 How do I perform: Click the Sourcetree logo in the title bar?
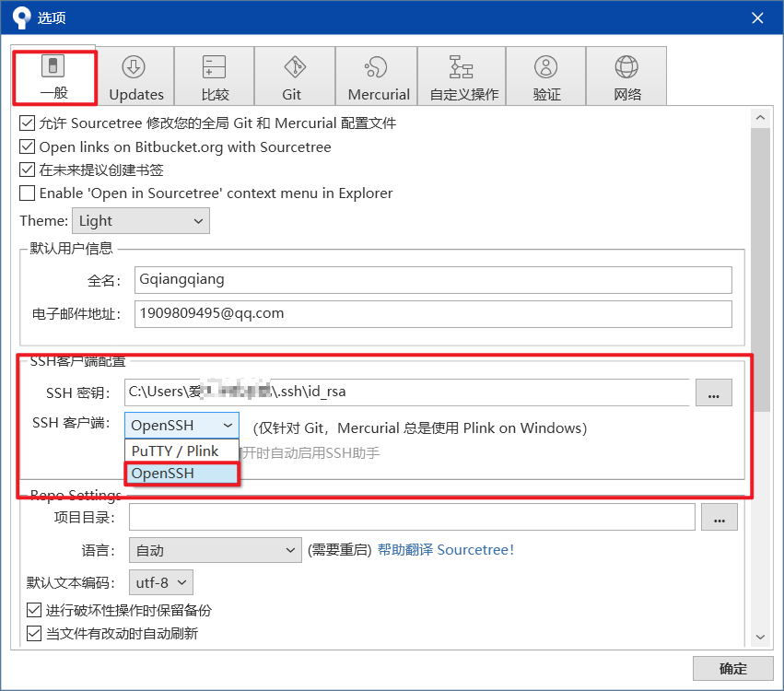coord(18,17)
